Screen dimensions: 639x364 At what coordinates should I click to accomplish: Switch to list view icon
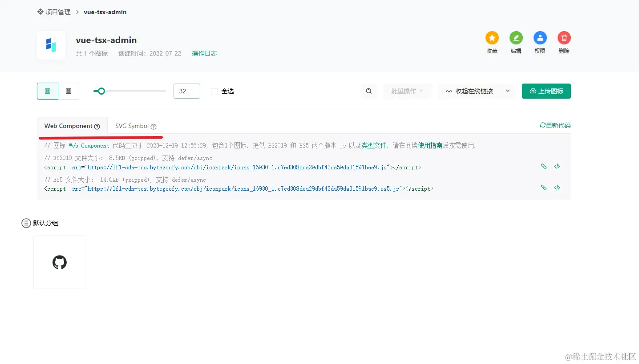pos(69,91)
